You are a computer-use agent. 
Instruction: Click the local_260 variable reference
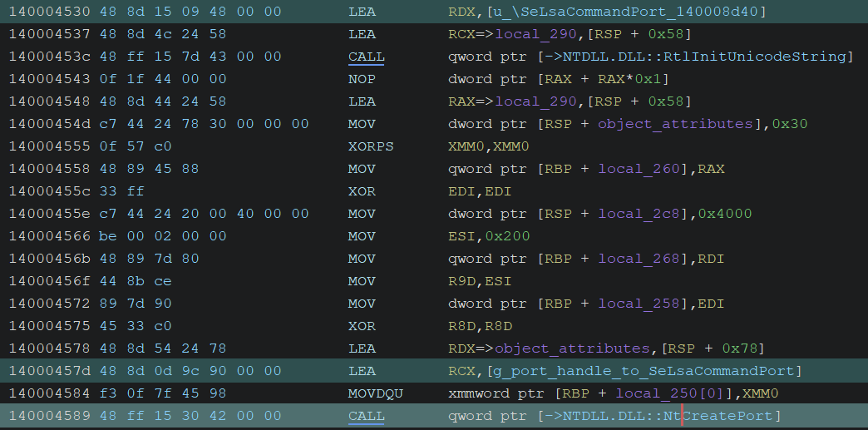tap(639, 169)
